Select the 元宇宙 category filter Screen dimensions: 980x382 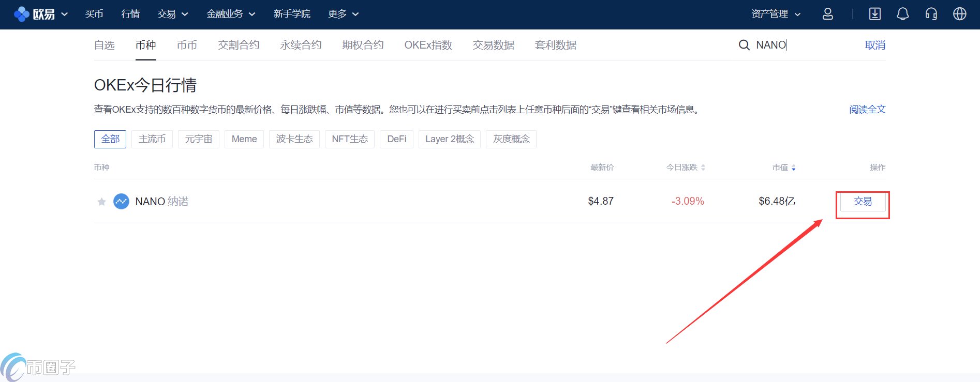pos(199,139)
